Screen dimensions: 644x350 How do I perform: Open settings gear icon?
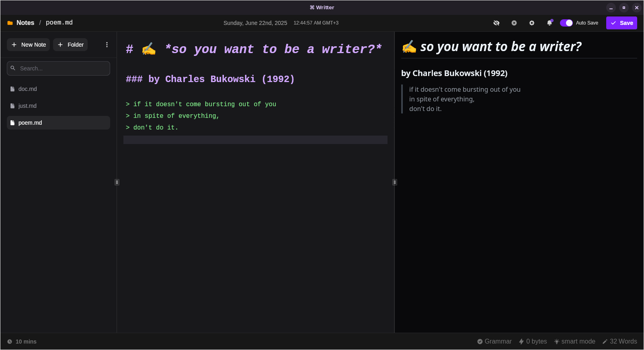point(532,23)
